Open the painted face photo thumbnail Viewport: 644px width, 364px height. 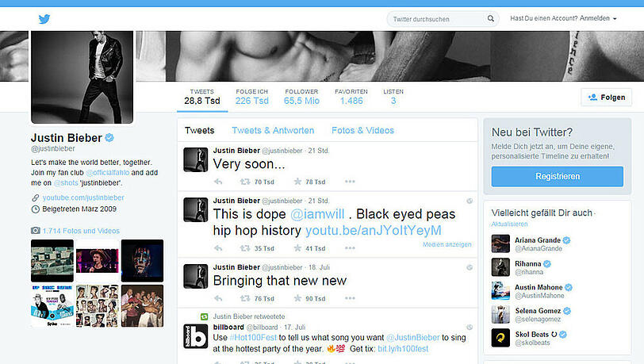pyautogui.click(x=142, y=260)
